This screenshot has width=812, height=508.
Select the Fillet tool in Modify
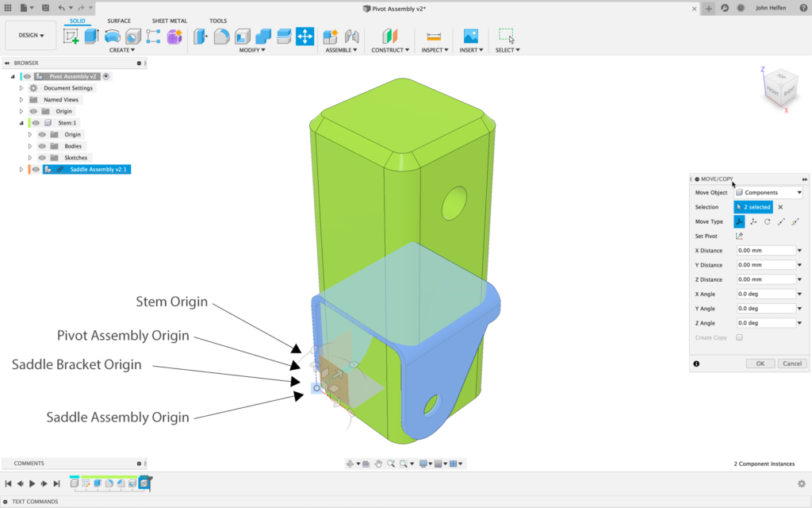click(x=222, y=36)
